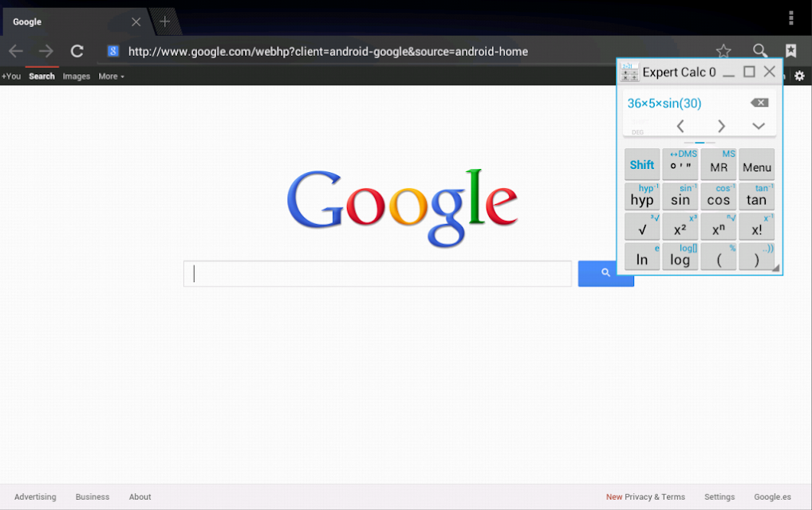Tap the sin function key
This screenshot has width=812, height=510.
680,197
